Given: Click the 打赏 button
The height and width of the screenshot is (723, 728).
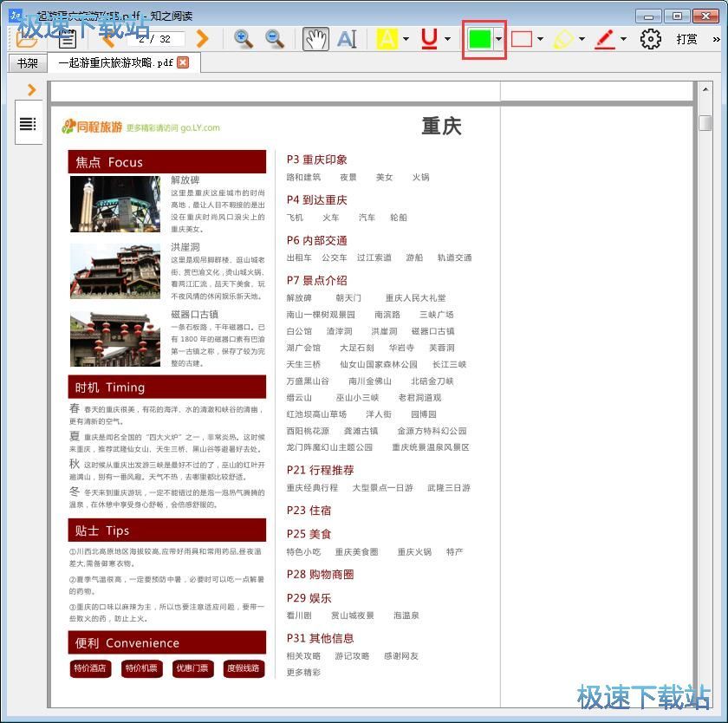Looking at the screenshot, I should pyautogui.click(x=686, y=39).
